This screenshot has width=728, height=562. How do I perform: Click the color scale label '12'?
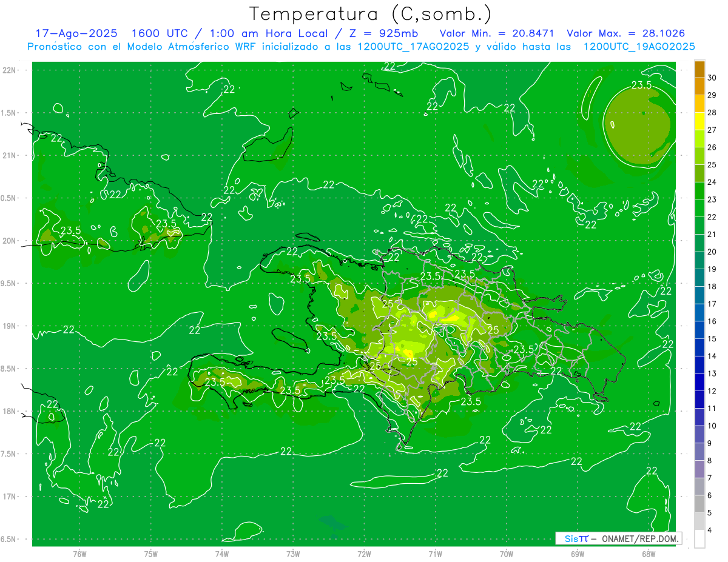(x=712, y=391)
